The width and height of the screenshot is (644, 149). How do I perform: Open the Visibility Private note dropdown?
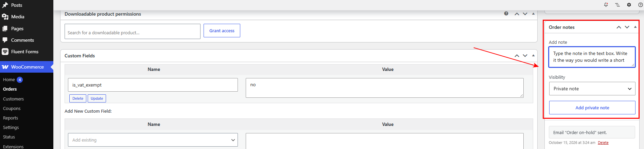592,89
